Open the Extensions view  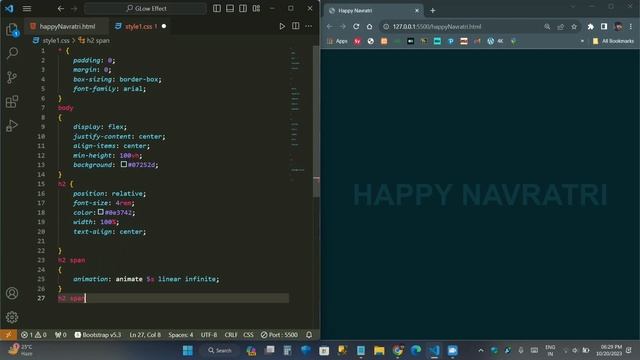tap(12, 101)
